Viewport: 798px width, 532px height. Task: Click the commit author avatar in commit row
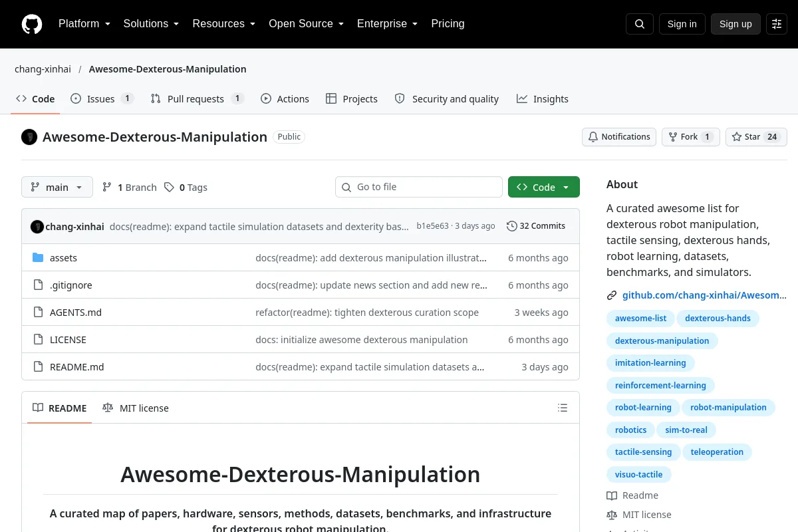(x=37, y=226)
